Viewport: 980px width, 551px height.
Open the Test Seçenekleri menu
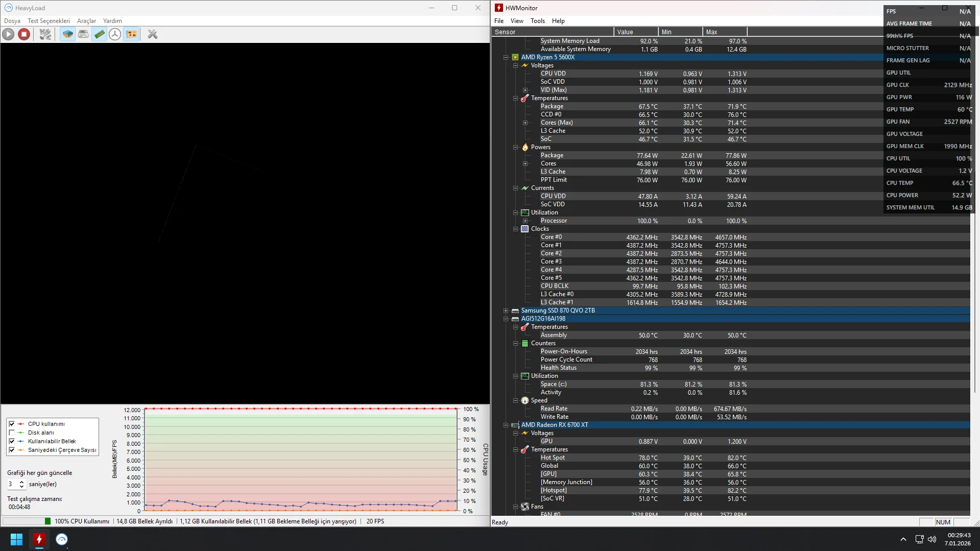coord(49,21)
